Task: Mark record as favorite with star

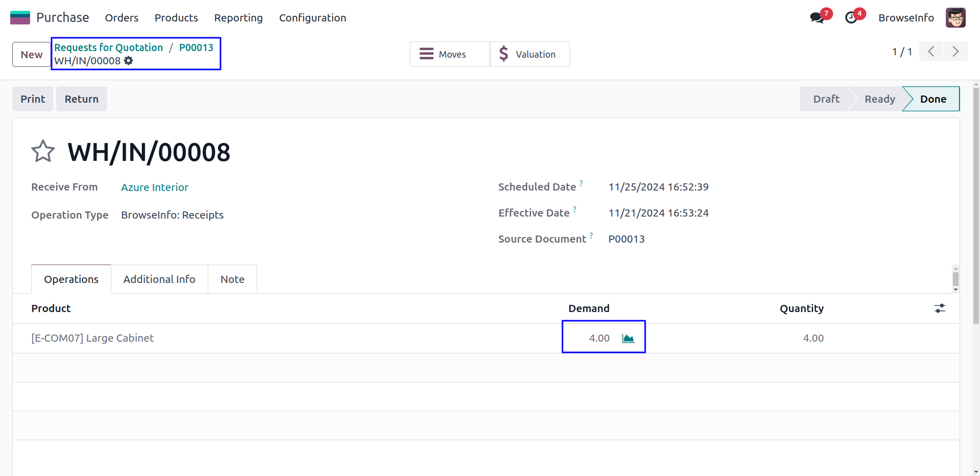Action: pyautogui.click(x=43, y=152)
